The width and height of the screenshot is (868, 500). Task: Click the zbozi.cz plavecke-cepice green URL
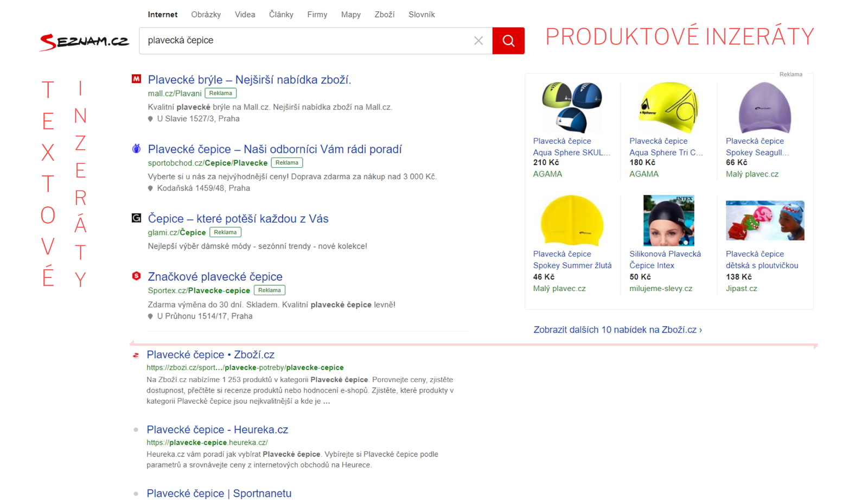tap(245, 368)
